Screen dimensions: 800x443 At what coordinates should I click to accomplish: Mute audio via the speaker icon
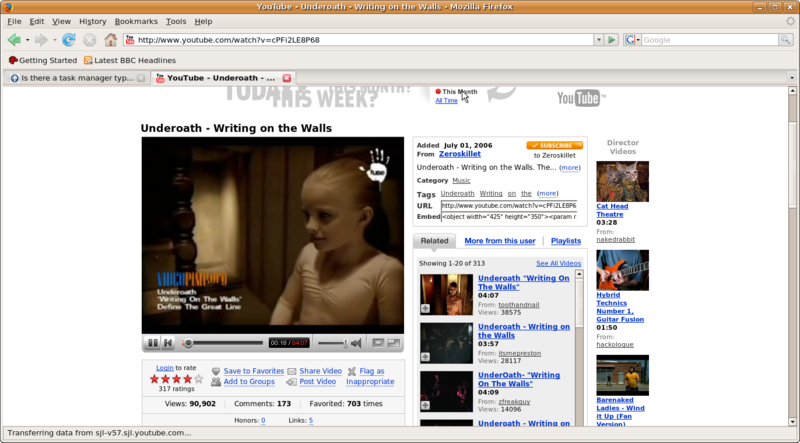click(x=356, y=343)
